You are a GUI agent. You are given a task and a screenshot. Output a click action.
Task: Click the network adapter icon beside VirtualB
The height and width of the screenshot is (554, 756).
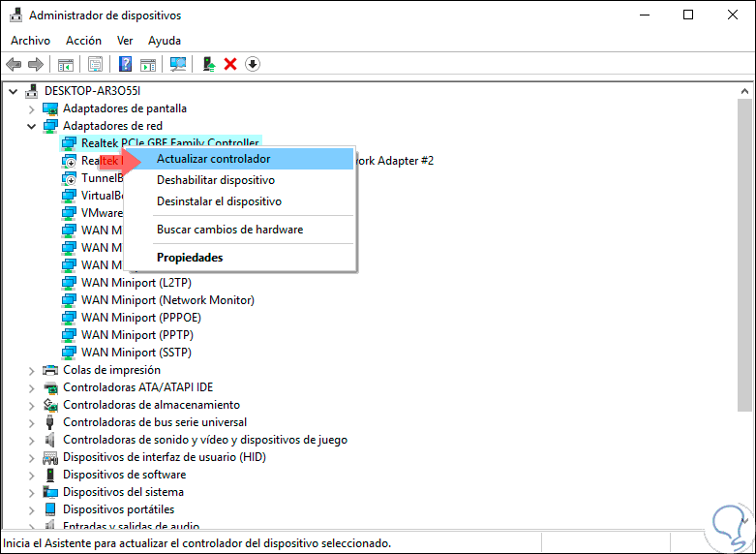point(69,196)
